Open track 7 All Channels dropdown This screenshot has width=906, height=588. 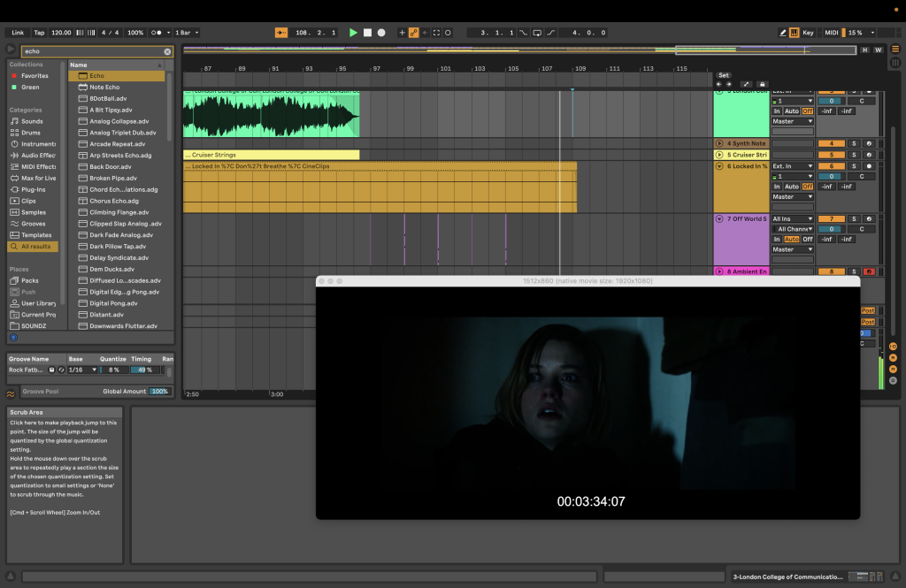(794, 229)
